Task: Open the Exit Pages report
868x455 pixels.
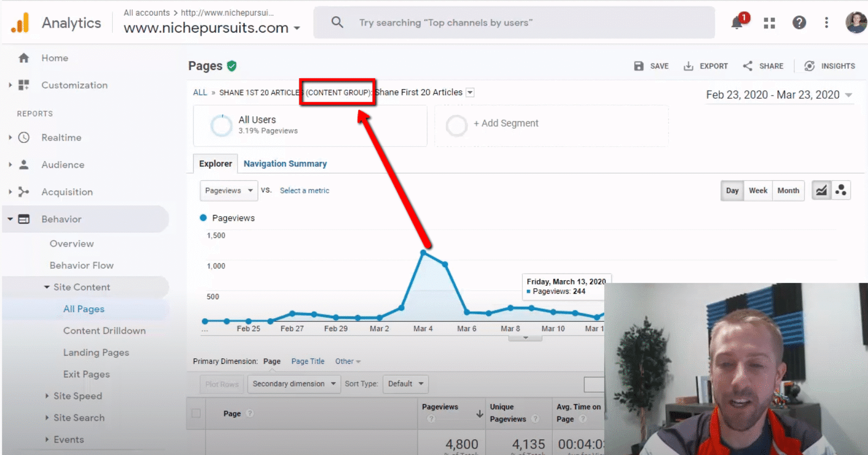Action: [86, 374]
